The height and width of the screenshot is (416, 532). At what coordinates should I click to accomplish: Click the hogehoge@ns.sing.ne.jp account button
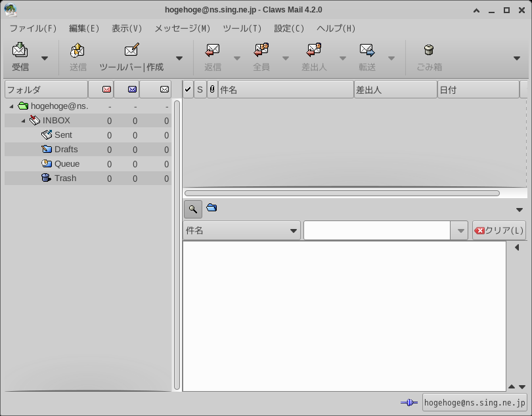(474, 402)
